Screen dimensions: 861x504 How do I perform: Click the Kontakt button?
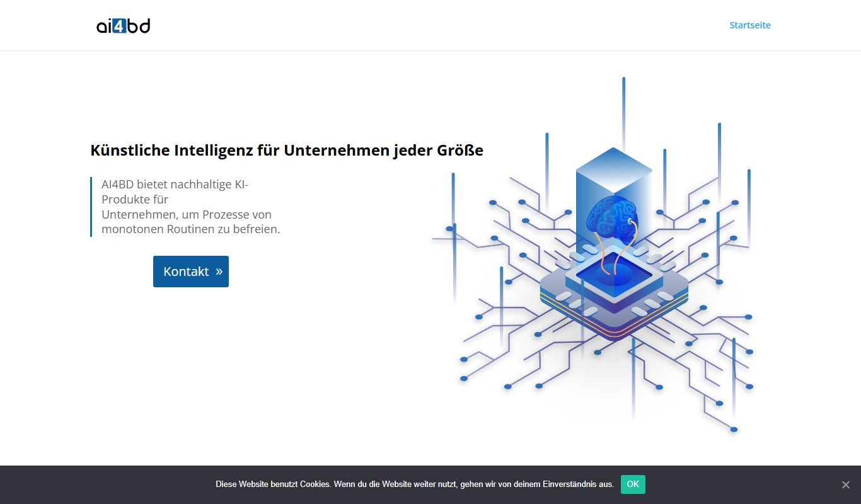tap(191, 272)
